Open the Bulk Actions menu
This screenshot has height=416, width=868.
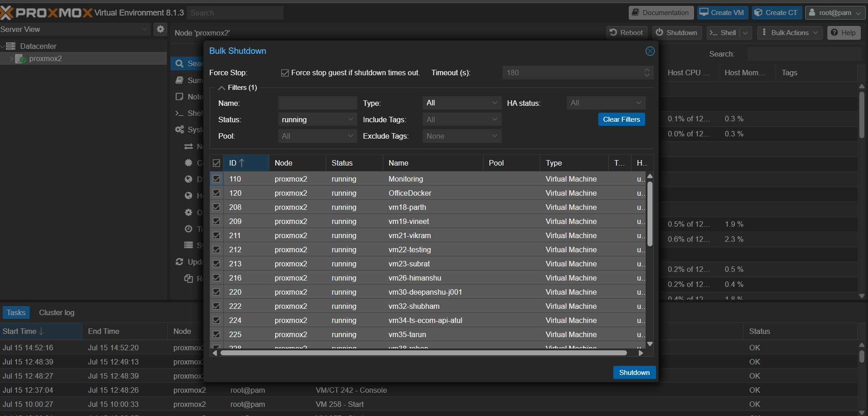pyautogui.click(x=790, y=33)
